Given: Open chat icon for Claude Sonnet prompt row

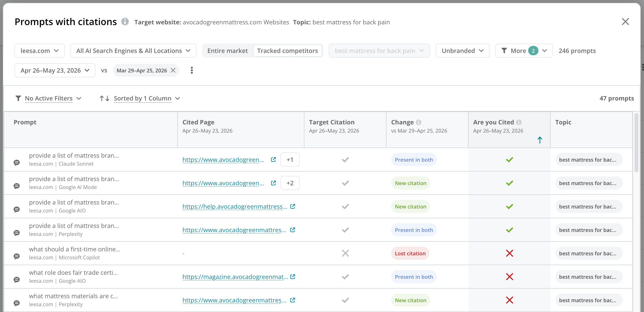Looking at the screenshot, I should click(17, 163).
